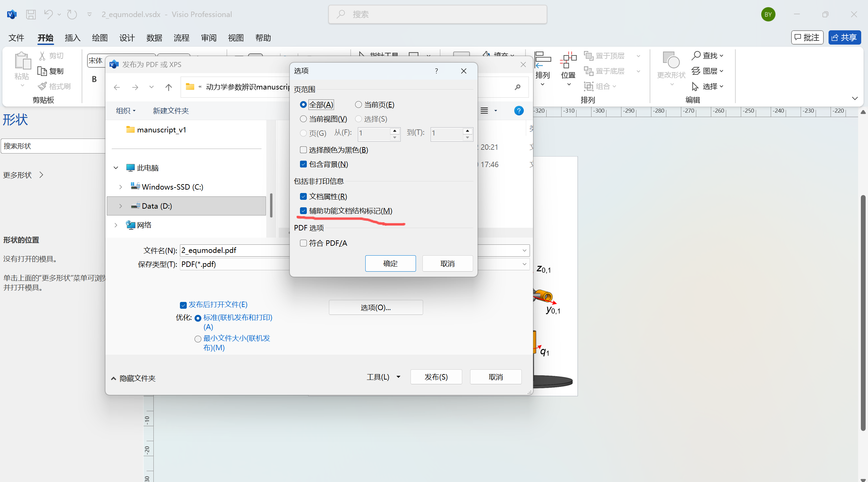The width and height of the screenshot is (868, 482).
Task: Click the Redo icon in title bar
Action: (72, 14)
